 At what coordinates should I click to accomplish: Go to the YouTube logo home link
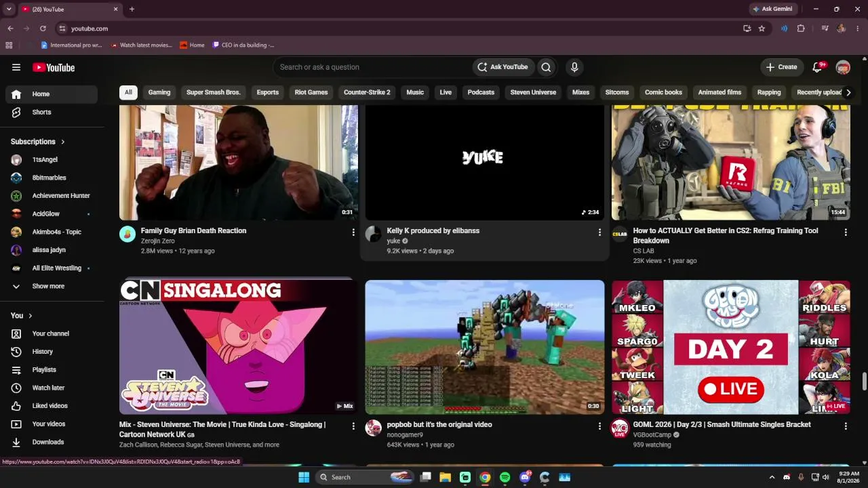point(54,67)
